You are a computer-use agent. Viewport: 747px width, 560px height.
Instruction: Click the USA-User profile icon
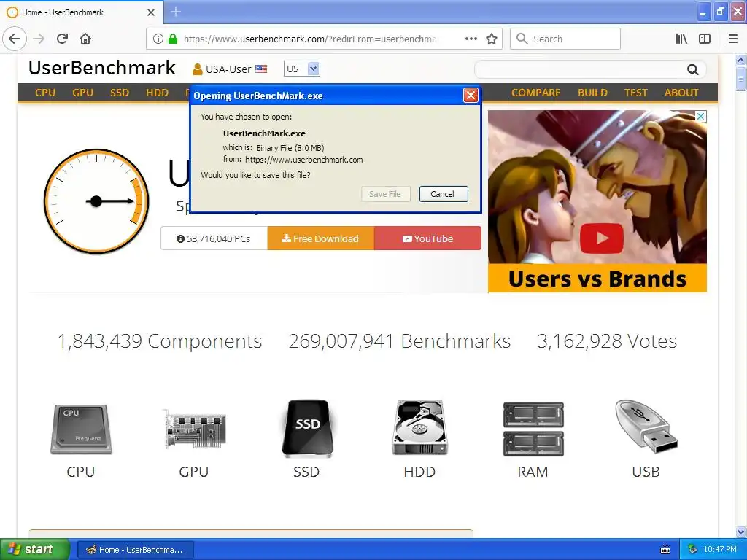click(x=197, y=69)
